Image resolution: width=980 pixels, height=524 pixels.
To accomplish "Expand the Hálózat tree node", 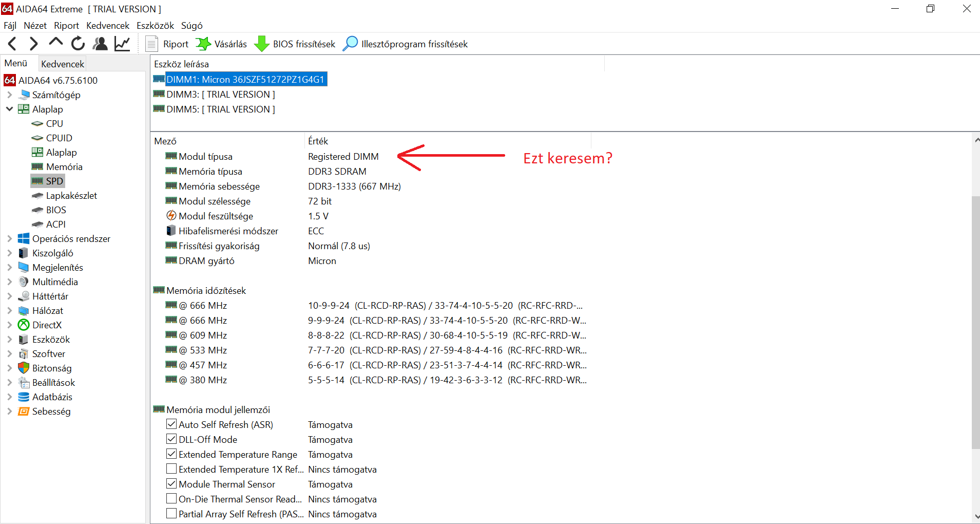I will 9,310.
